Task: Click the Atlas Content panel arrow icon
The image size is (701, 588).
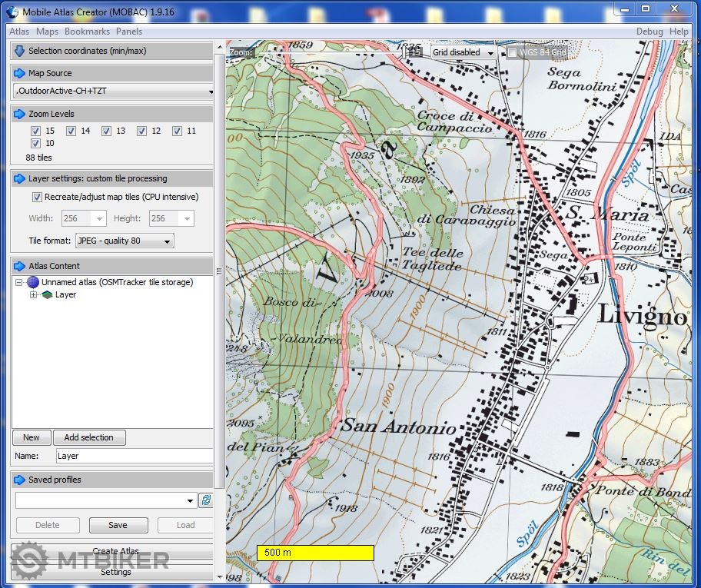Action: (19, 266)
